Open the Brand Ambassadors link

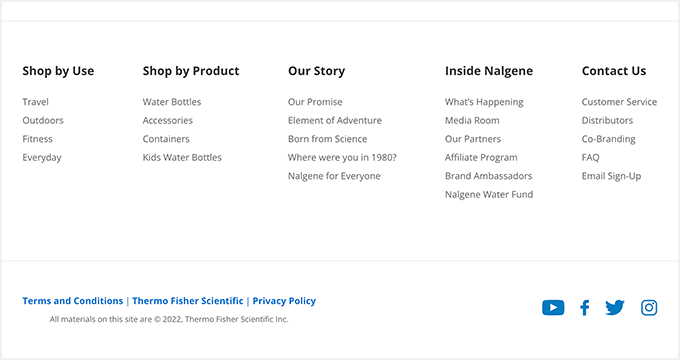click(x=488, y=176)
